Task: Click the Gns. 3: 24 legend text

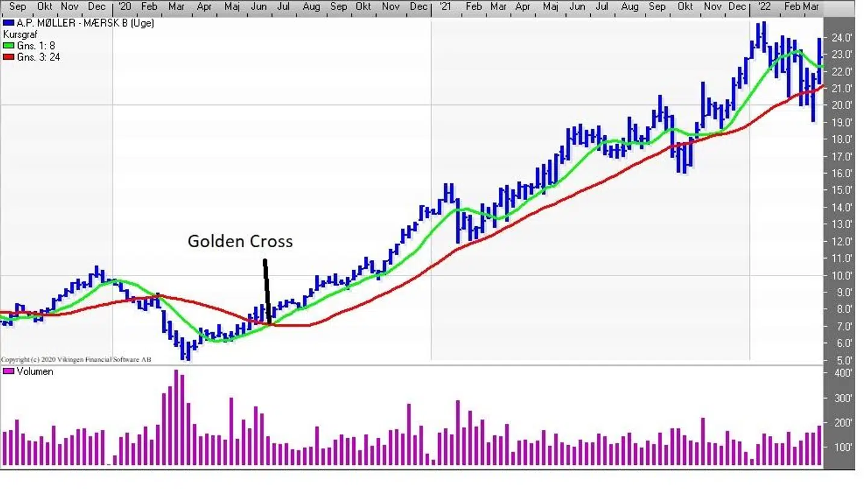Action: 39,57
